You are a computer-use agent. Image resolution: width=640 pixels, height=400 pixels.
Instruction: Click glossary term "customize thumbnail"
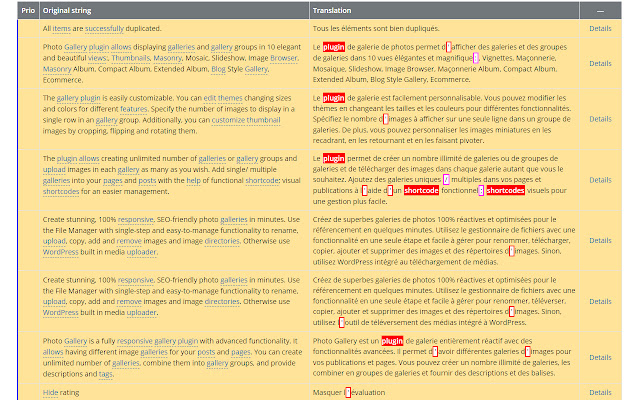[246, 120]
